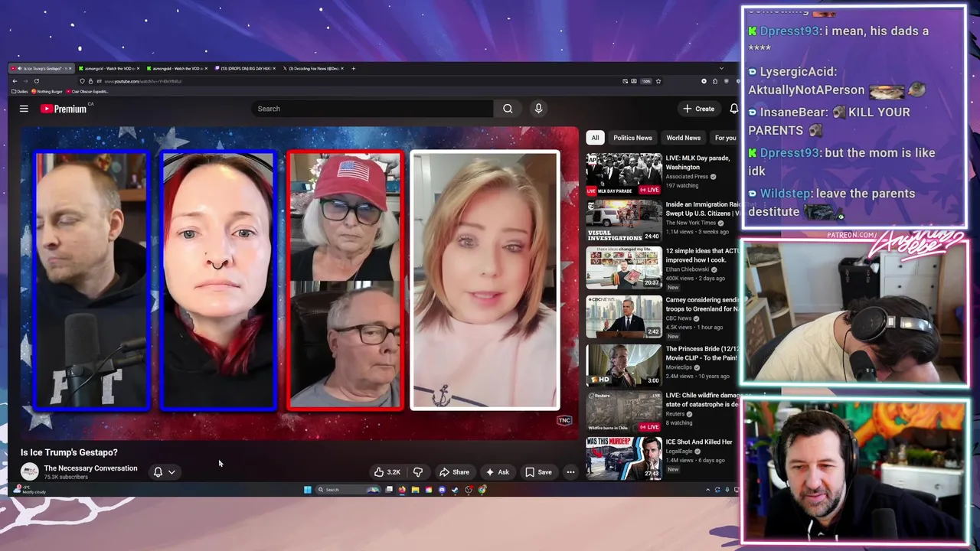This screenshot has width=980, height=551.
Task: Click the Ask button
Action: (497, 472)
